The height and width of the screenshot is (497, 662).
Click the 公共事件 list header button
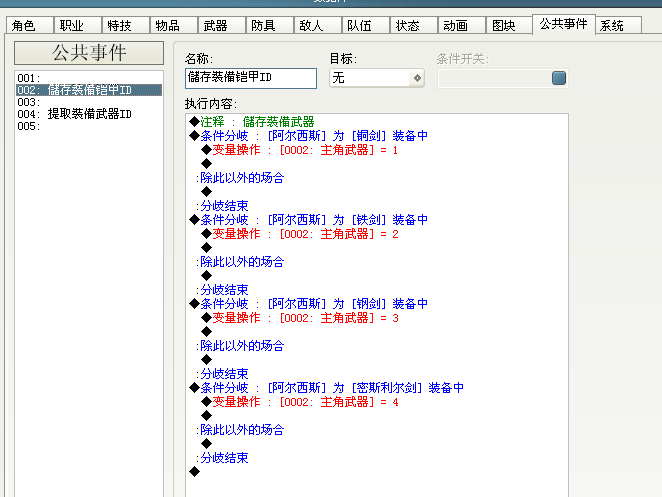[89, 53]
